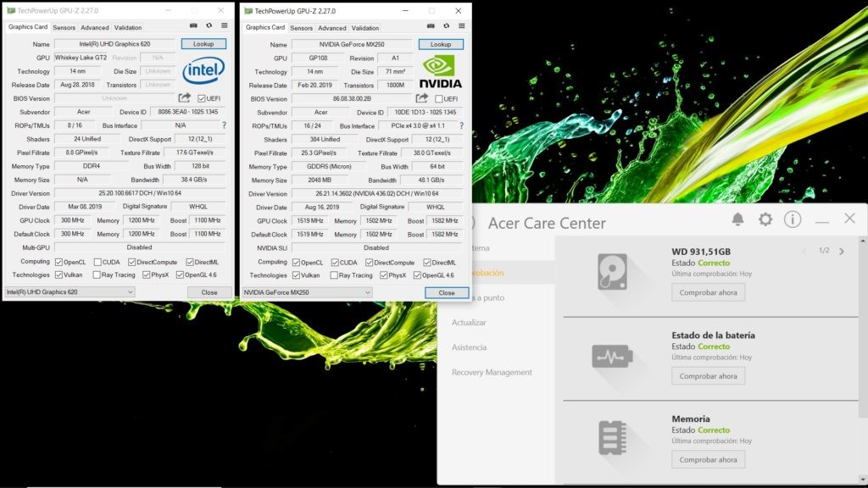Switch to Advanced tab in Intel GPU-Z window
Screen dimensions: 868x488
click(95, 28)
